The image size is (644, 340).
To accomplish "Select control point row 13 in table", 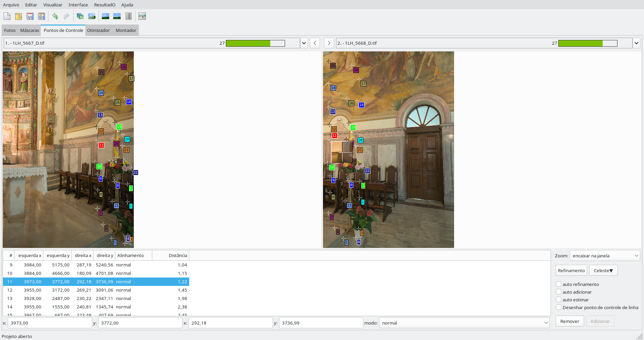I will click(96, 298).
